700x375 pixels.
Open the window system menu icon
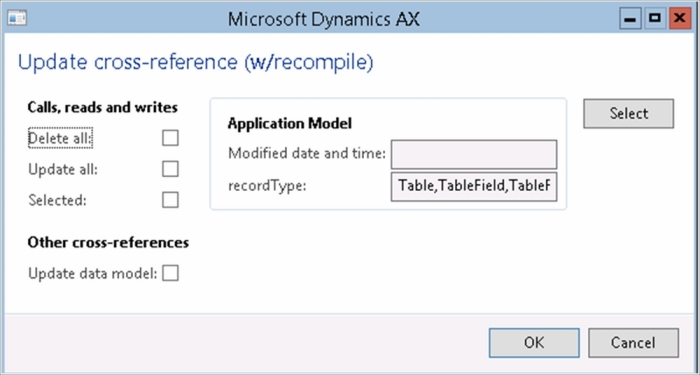[17, 18]
